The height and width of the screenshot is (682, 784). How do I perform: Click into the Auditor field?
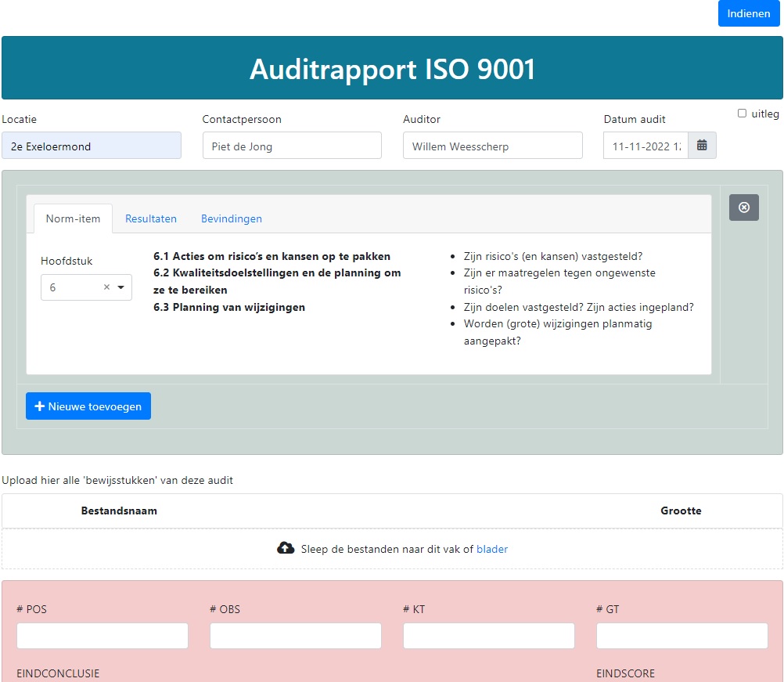click(x=492, y=146)
